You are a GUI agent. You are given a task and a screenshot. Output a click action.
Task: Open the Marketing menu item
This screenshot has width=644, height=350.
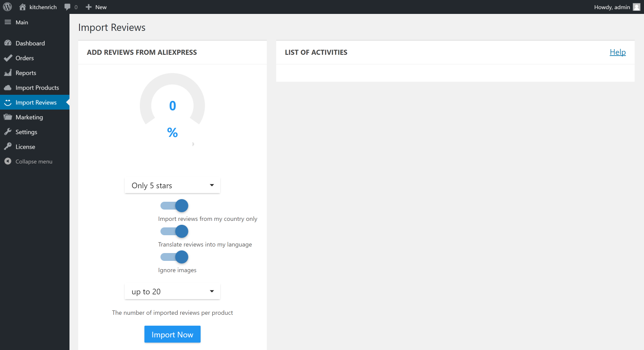(29, 117)
